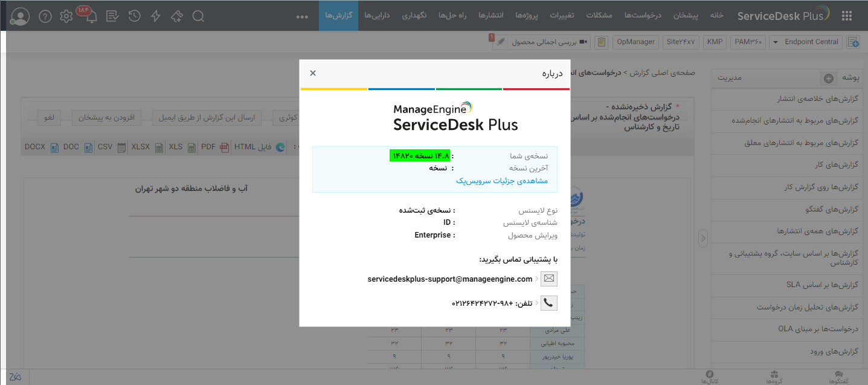Image resolution: width=868 pixels, height=385 pixels.
Task: Click the email envelope support icon
Action: point(548,279)
